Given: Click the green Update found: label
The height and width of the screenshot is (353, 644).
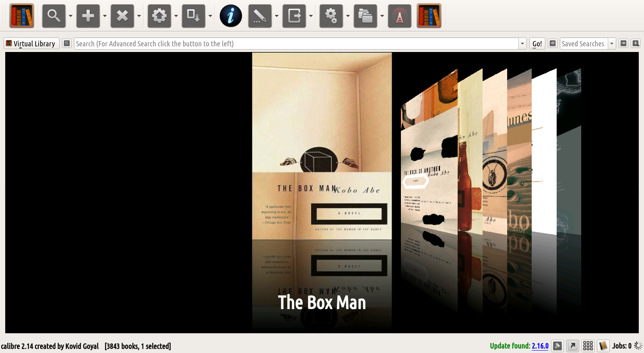Looking at the screenshot, I should tap(510, 346).
